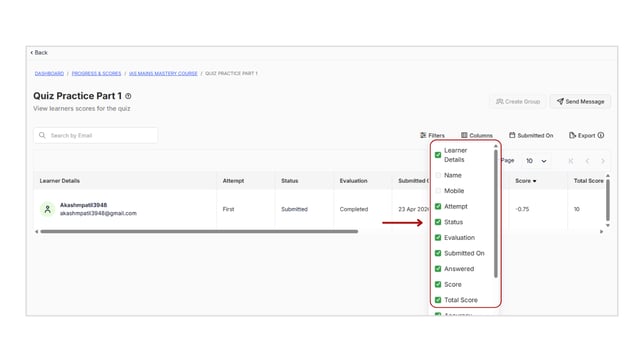The width and height of the screenshot is (644, 362).
Task: Go to the next page chevron
Action: click(x=603, y=161)
